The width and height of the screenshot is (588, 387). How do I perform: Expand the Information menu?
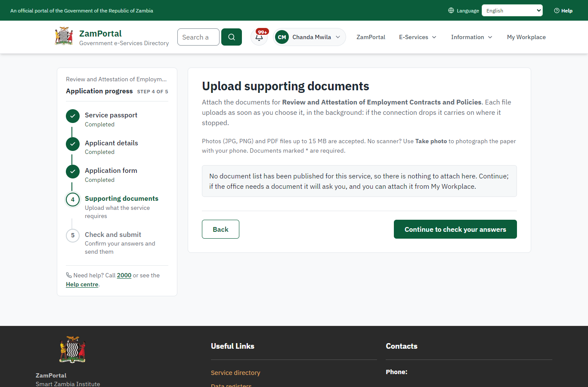[472, 37]
